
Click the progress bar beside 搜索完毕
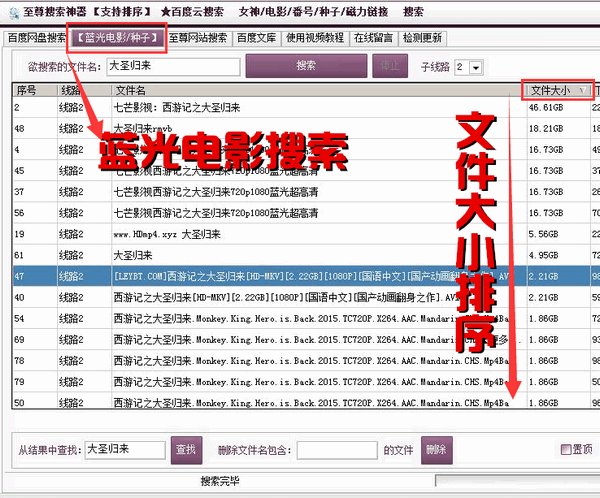pos(517,480)
